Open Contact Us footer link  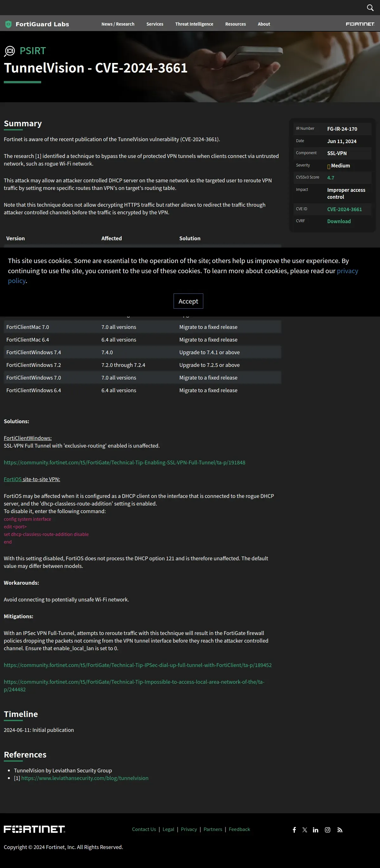point(144,829)
